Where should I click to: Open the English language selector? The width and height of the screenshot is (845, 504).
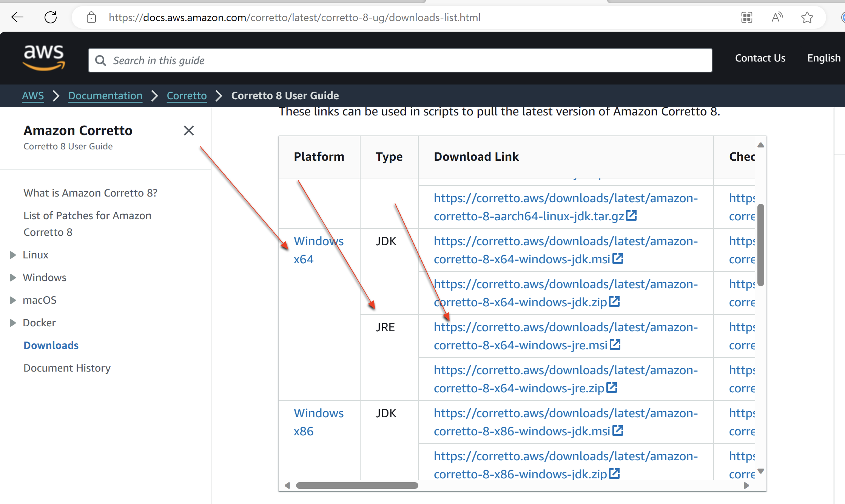coord(824,58)
